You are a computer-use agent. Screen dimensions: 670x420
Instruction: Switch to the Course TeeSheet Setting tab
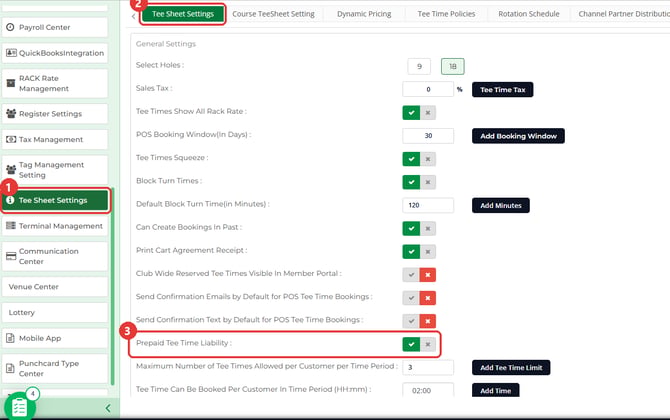coord(273,14)
